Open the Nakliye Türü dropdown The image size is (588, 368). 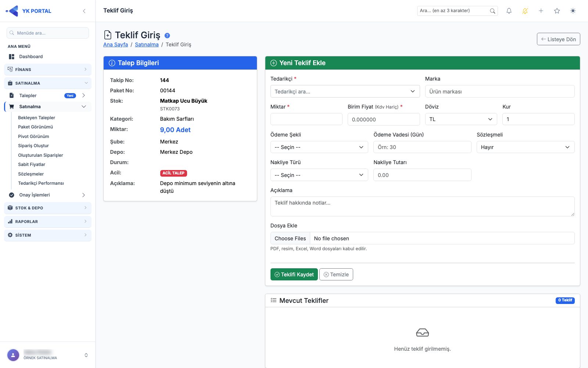click(x=319, y=175)
